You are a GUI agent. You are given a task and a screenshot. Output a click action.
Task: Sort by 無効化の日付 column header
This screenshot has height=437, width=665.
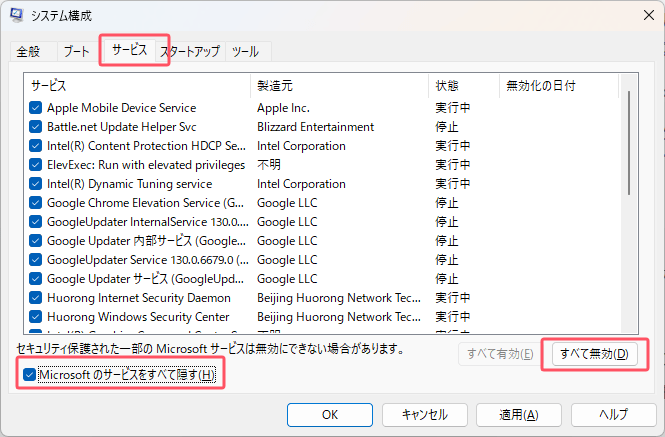click(x=559, y=86)
